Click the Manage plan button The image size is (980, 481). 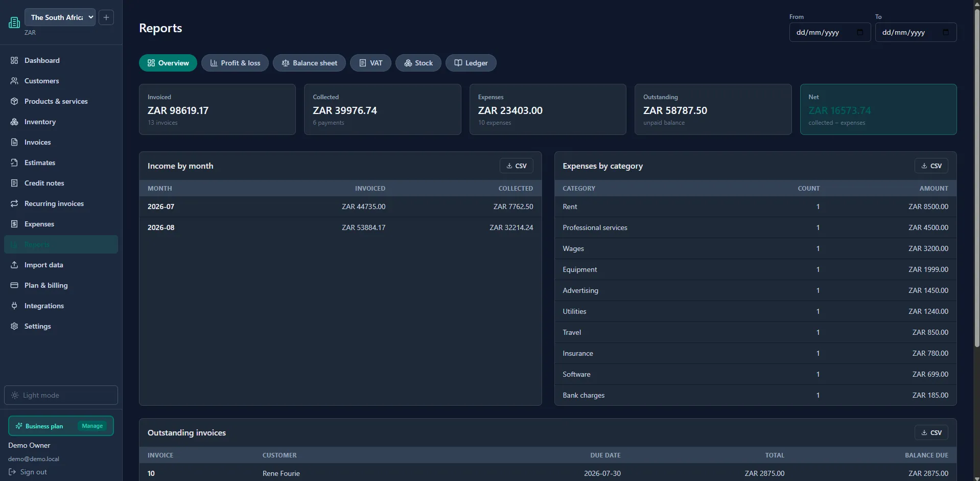click(x=92, y=426)
